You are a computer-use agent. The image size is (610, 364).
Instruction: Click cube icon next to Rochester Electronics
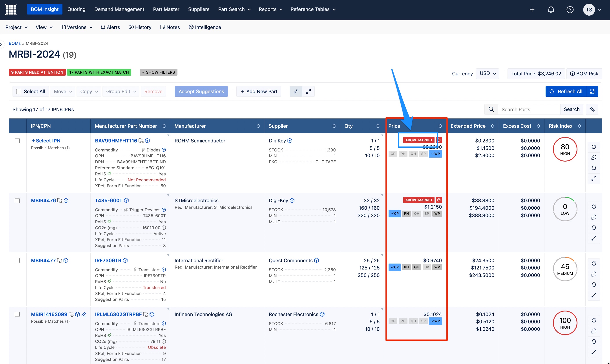(322, 315)
